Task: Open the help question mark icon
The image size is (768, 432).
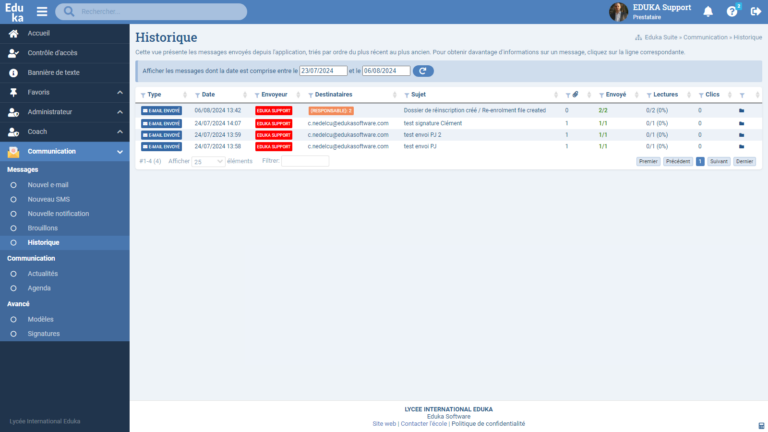Action: tap(731, 12)
